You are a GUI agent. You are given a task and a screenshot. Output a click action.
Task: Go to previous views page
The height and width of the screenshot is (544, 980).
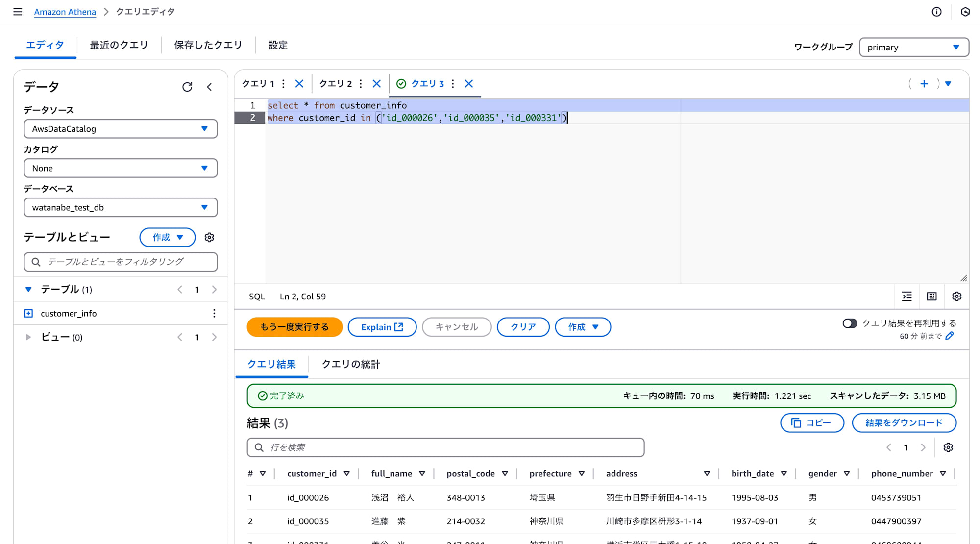tap(180, 337)
